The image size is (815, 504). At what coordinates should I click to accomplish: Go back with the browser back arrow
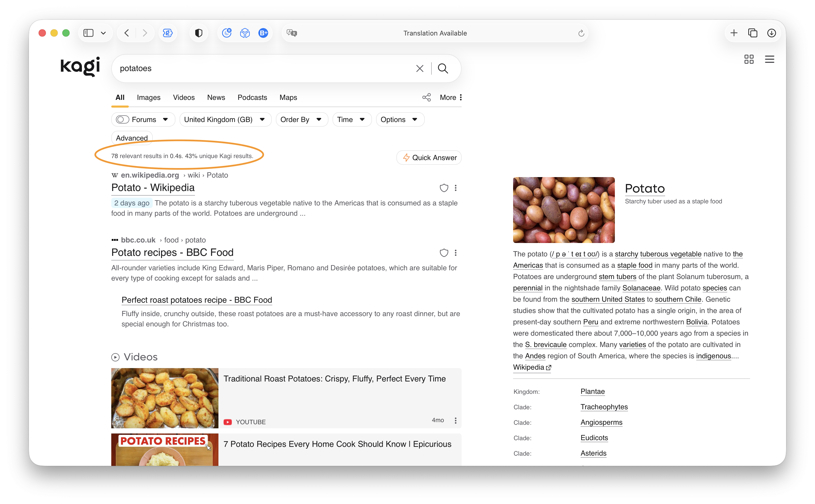coord(127,33)
